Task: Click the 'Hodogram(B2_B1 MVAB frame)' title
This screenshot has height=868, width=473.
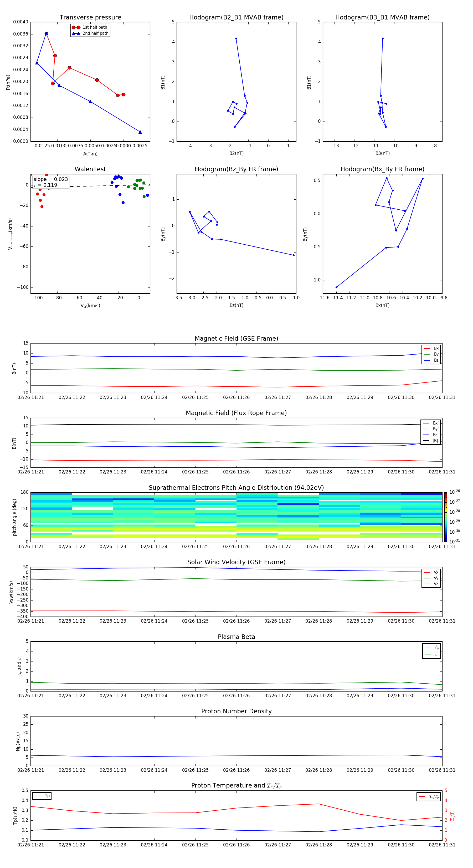Action: [236, 18]
